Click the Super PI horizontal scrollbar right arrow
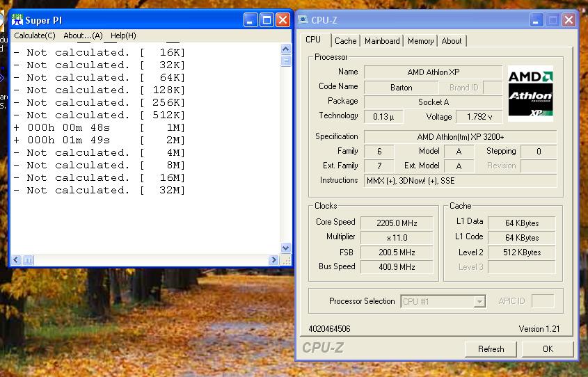 pyautogui.click(x=273, y=260)
